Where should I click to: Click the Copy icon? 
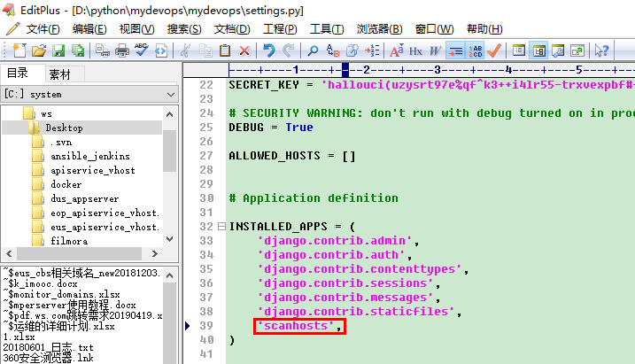click(x=205, y=50)
